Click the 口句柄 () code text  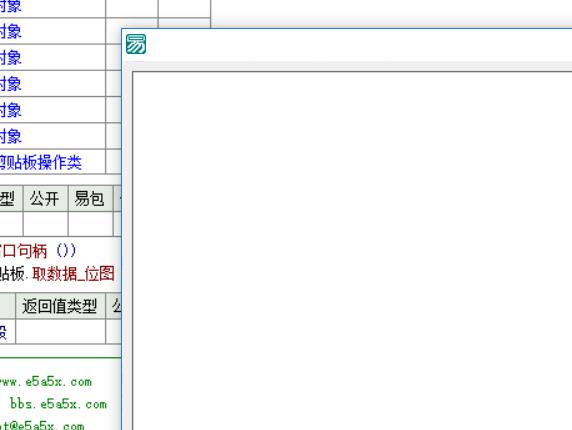point(38,251)
